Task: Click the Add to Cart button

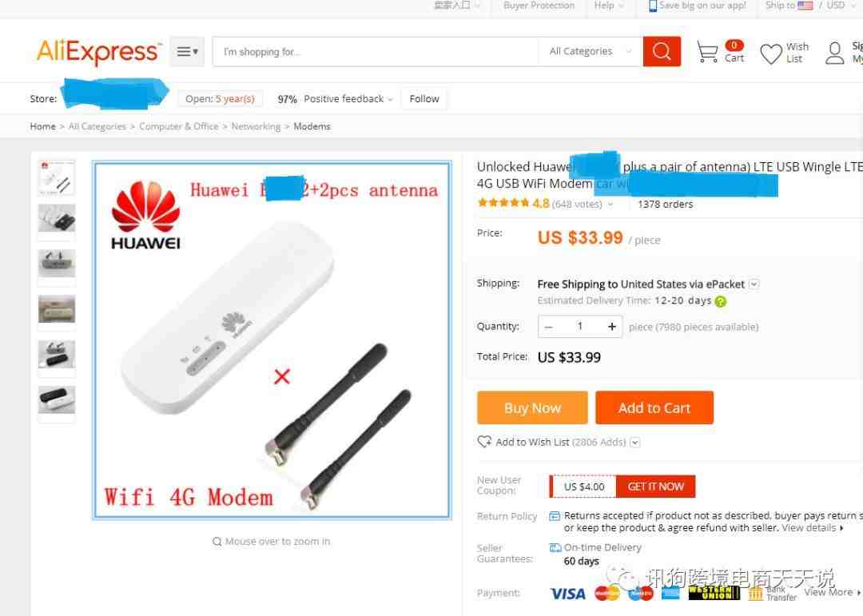Action: coord(654,408)
